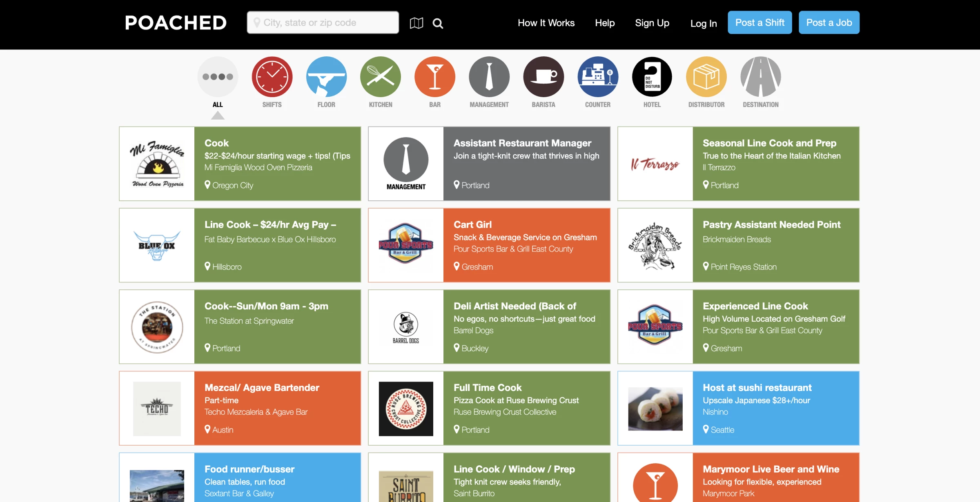The height and width of the screenshot is (502, 980).
Task: Click Techo logo thumbnail
Action: [x=157, y=409]
